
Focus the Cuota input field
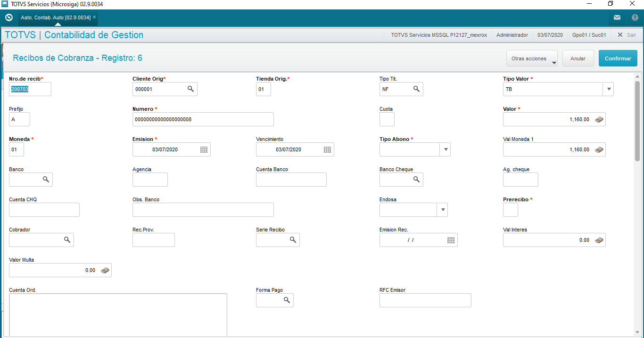click(387, 119)
